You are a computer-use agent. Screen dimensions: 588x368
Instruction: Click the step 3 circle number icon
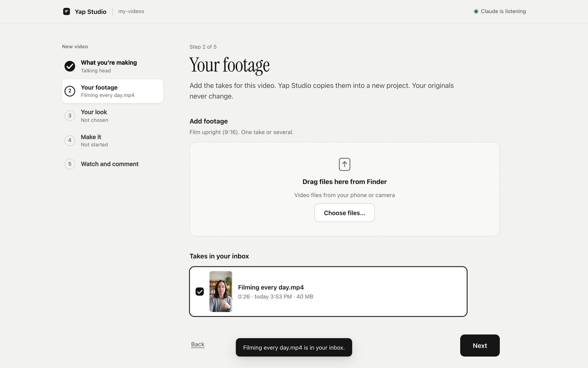[x=70, y=116]
